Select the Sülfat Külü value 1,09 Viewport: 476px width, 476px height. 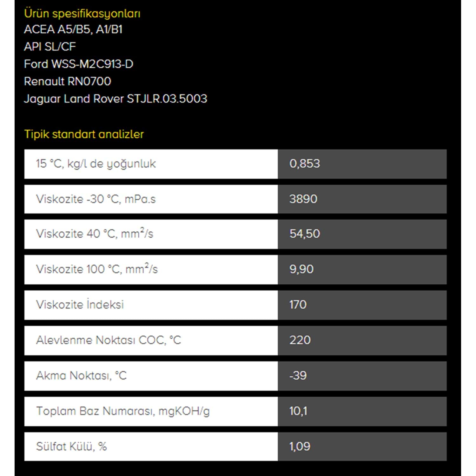click(x=300, y=447)
